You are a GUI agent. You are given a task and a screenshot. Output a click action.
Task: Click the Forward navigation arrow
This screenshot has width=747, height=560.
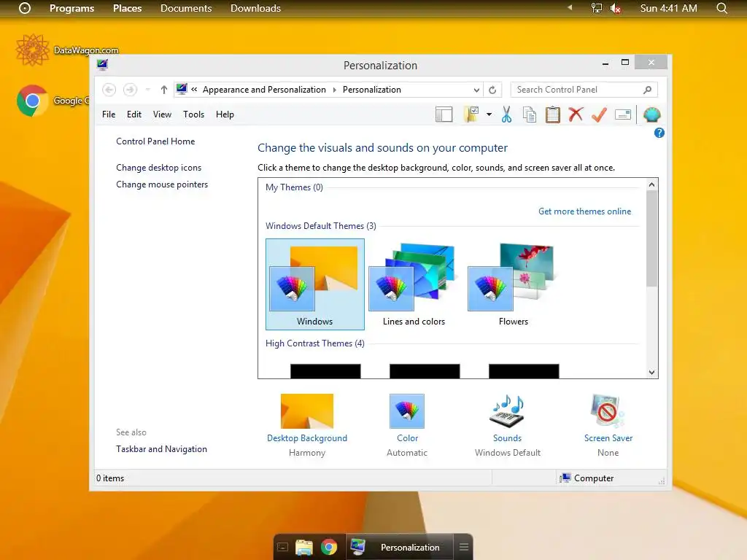[130, 90]
